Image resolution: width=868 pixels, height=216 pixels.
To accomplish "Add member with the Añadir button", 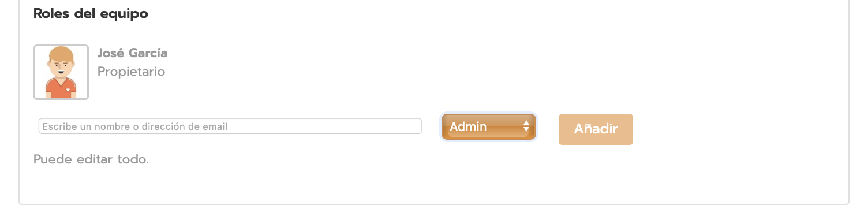I will point(596,129).
